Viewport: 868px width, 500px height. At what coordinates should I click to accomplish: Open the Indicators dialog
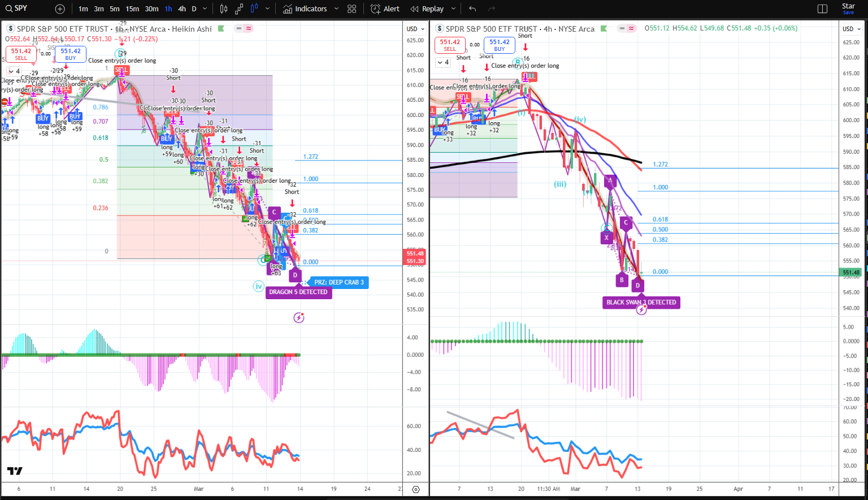tap(305, 9)
